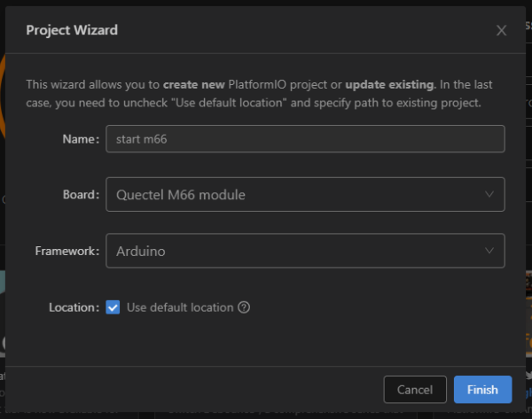
Task: Click the "Quectel M66 module" selected value text
Action: [x=181, y=194]
